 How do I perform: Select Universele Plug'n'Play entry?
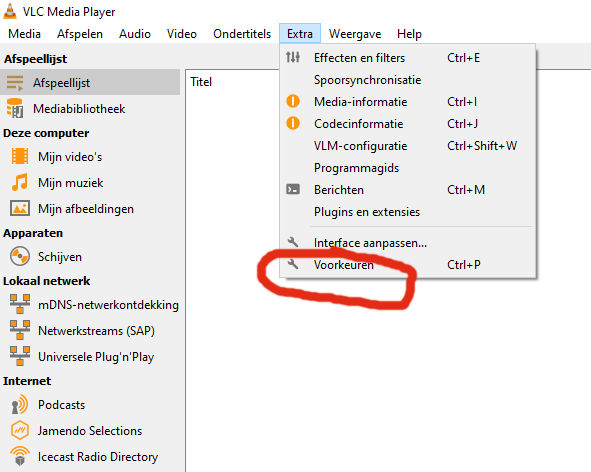(90, 356)
